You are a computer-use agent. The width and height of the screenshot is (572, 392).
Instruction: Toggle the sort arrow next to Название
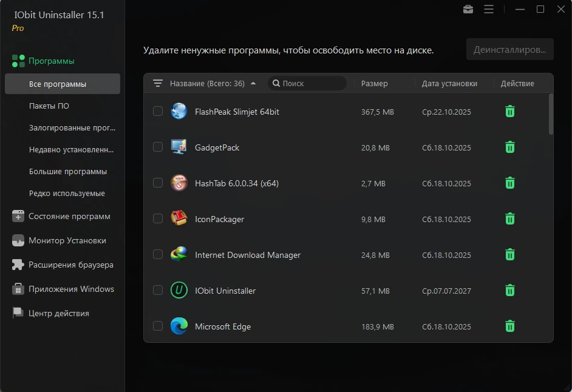tap(253, 84)
